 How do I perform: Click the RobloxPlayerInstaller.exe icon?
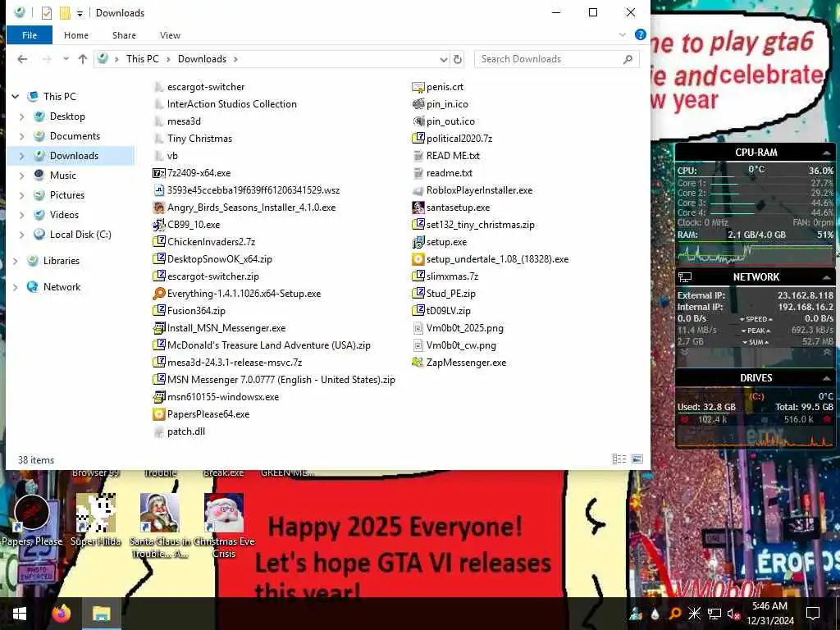coord(418,190)
